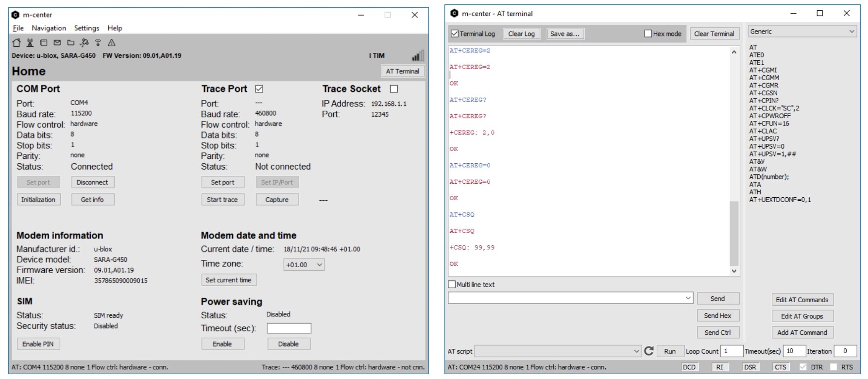The height and width of the screenshot is (379, 868).
Task: Click the Initialization button
Action: coord(38,200)
